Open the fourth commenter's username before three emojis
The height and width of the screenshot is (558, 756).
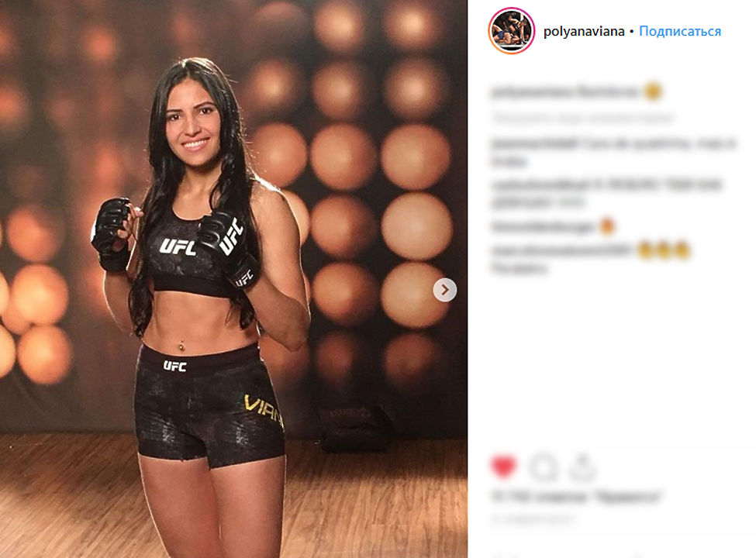click(x=561, y=250)
